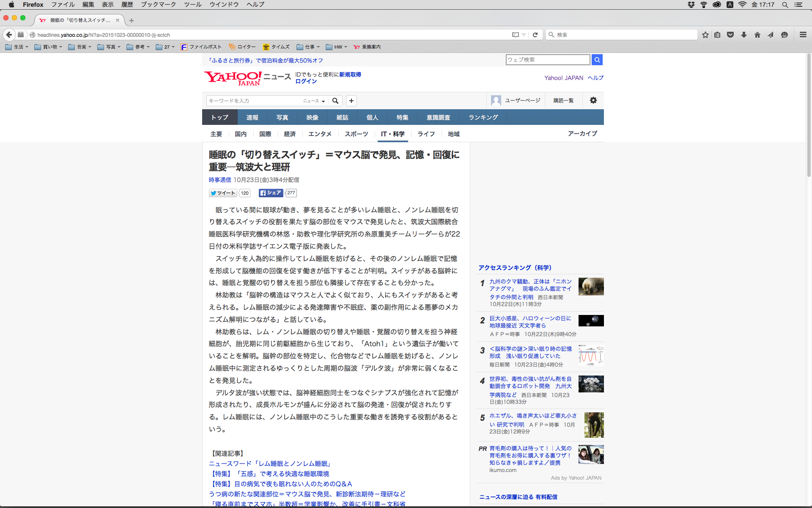Click the Firefox reload page icon
The image size is (812, 508).
(x=535, y=35)
